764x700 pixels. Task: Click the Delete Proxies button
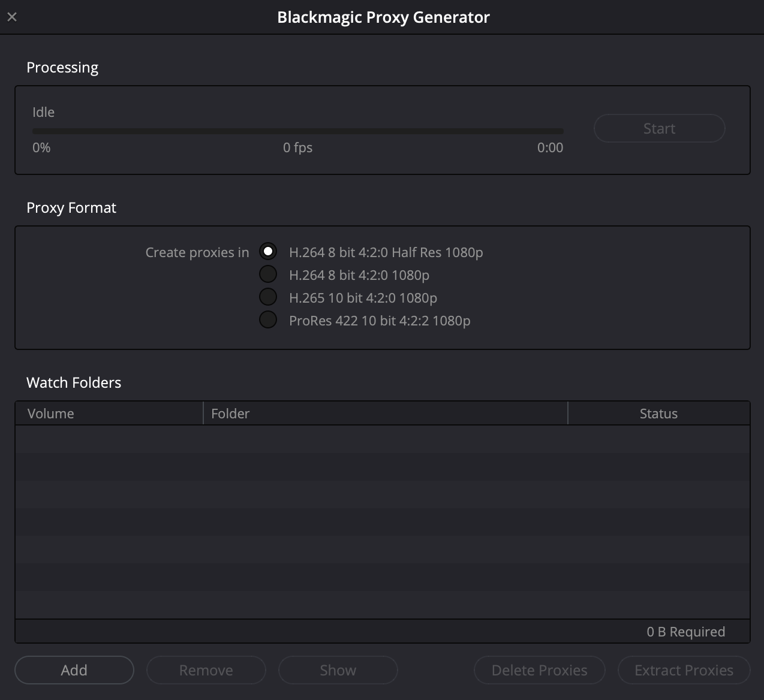539,669
